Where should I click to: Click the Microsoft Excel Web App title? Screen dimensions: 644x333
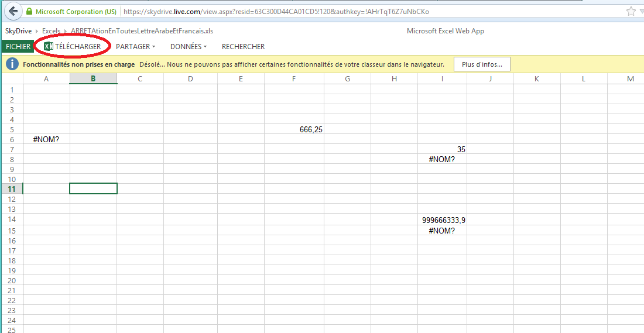[x=445, y=31]
